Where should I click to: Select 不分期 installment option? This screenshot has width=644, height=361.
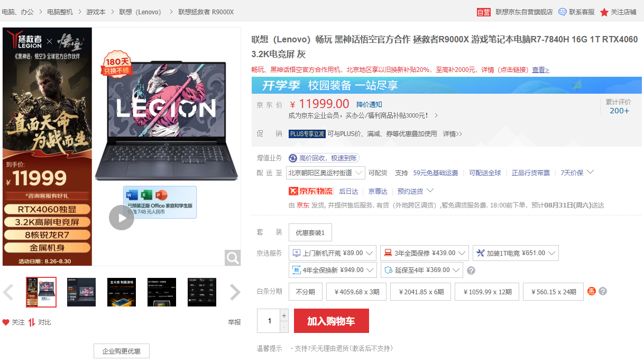coord(305,292)
